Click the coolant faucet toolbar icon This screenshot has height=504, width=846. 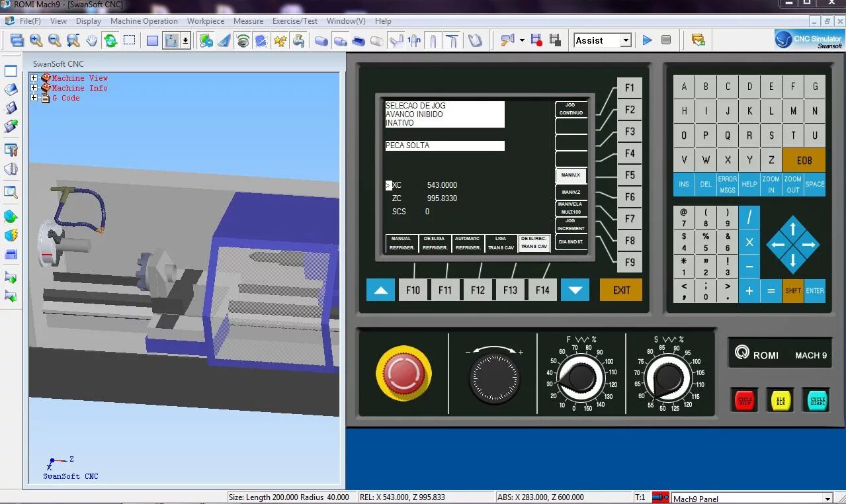click(x=298, y=40)
